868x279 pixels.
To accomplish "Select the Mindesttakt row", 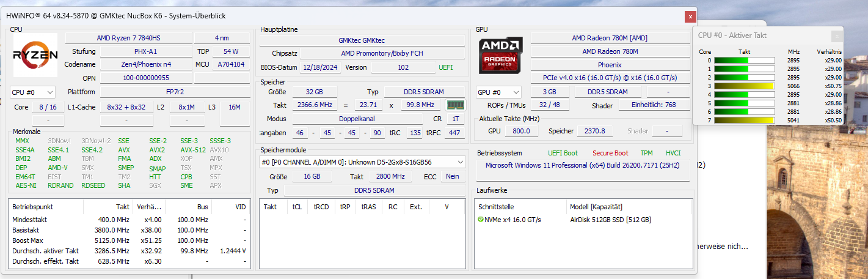I will (129, 220).
